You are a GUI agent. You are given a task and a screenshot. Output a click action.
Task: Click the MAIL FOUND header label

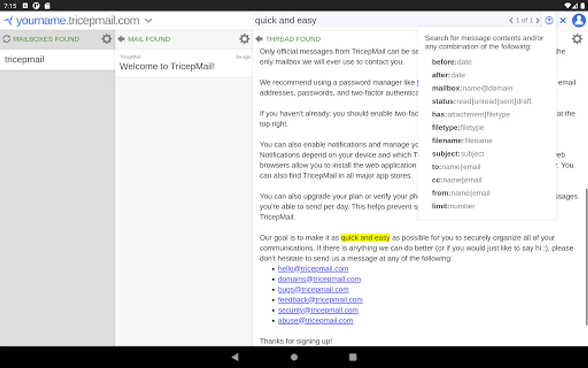point(149,39)
